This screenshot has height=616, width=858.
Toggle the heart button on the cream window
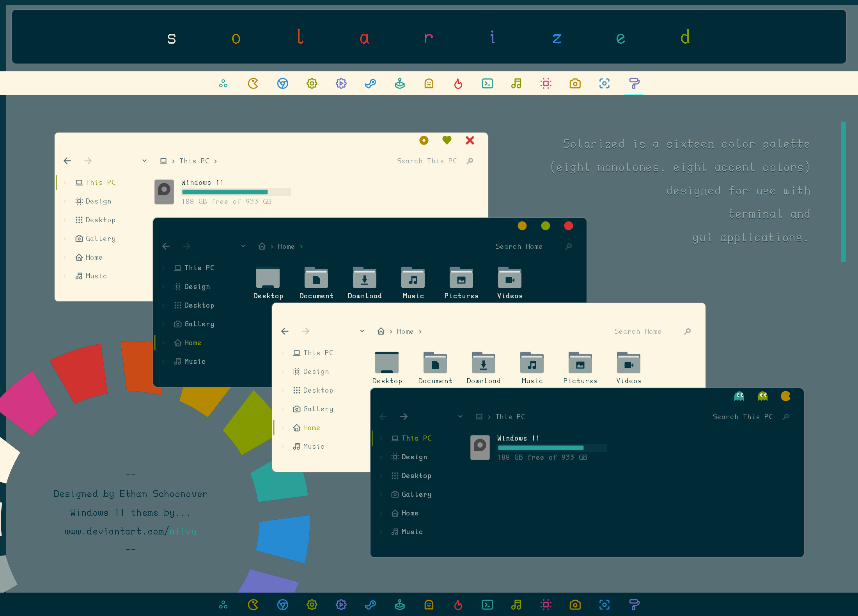point(447,140)
